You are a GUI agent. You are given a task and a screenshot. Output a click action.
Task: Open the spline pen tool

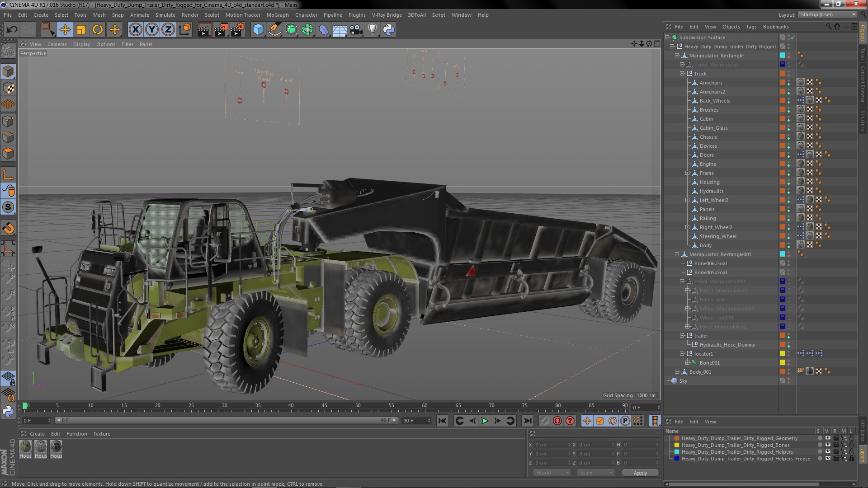[x=274, y=30]
